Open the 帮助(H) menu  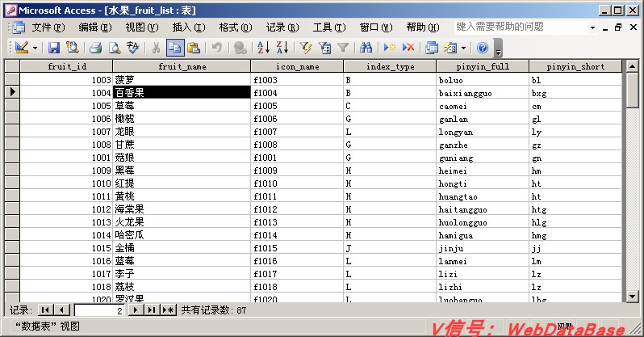(x=423, y=27)
